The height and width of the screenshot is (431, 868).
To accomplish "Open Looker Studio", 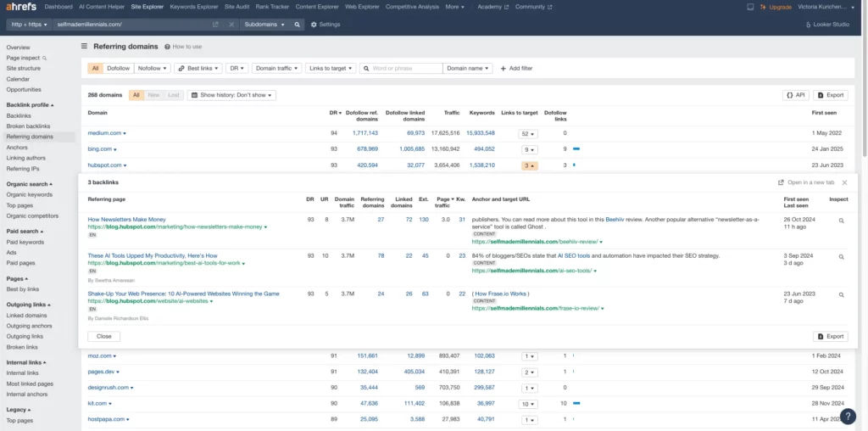I will [827, 25].
